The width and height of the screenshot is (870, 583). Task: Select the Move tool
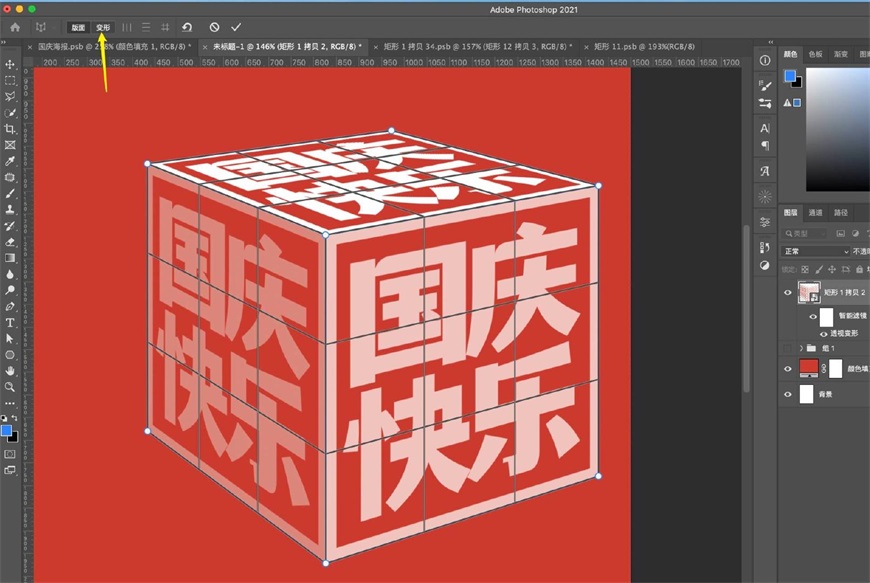click(x=10, y=64)
